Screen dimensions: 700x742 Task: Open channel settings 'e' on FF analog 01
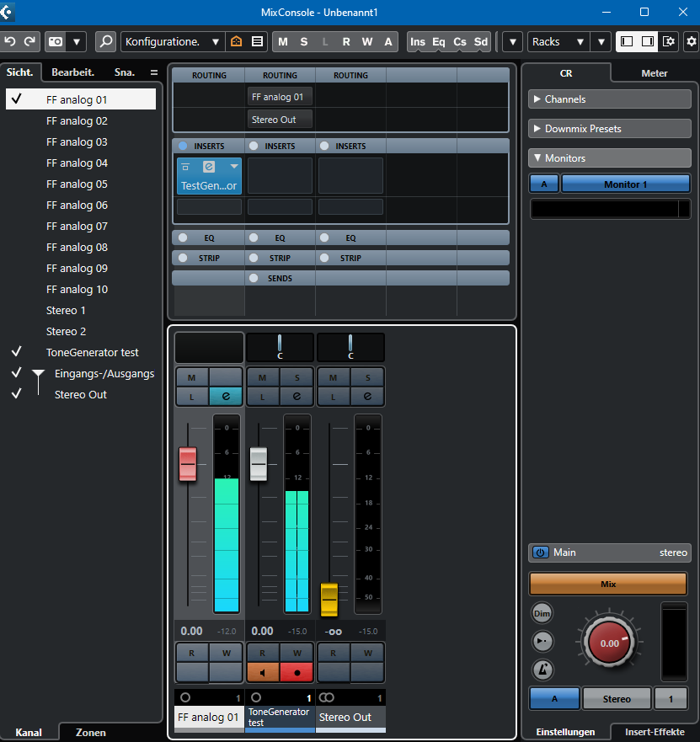(x=226, y=396)
